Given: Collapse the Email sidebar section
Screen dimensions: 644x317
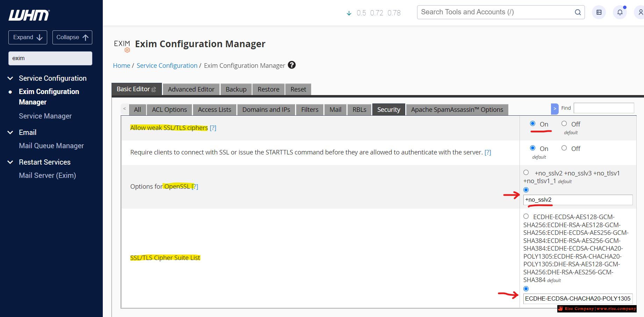Looking at the screenshot, I should 10,132.
